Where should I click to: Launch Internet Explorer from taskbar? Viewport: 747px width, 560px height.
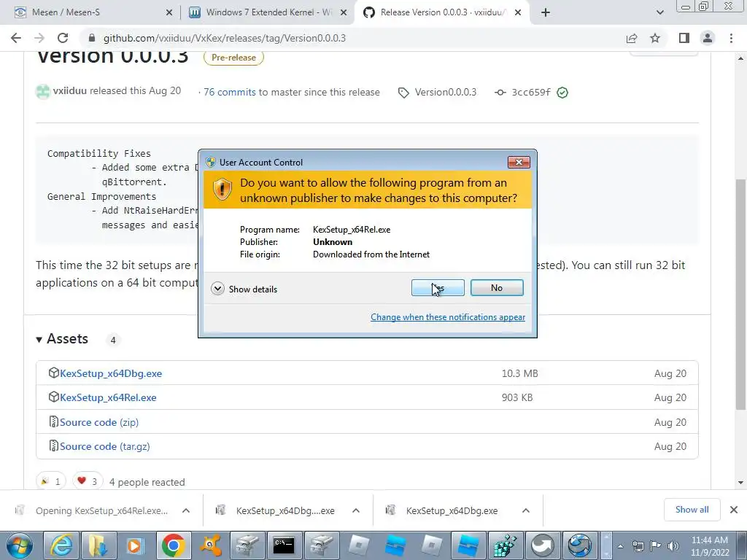coord(61,545)
